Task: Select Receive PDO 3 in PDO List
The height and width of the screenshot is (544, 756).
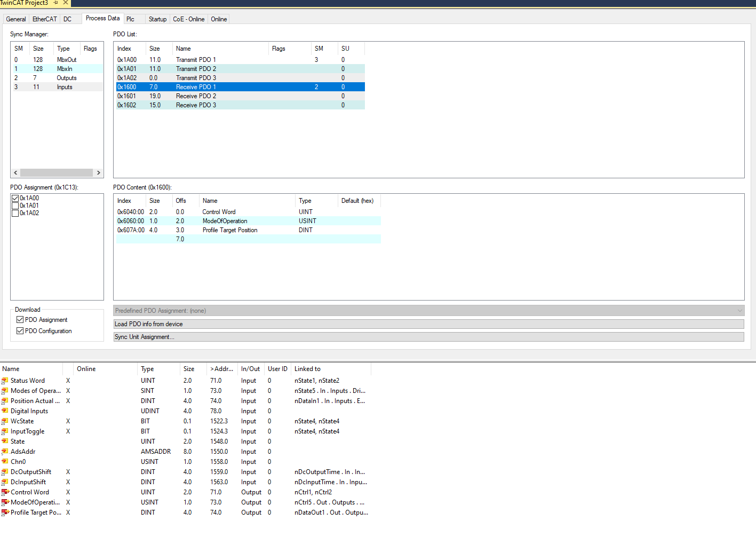Action: [240, 105]
